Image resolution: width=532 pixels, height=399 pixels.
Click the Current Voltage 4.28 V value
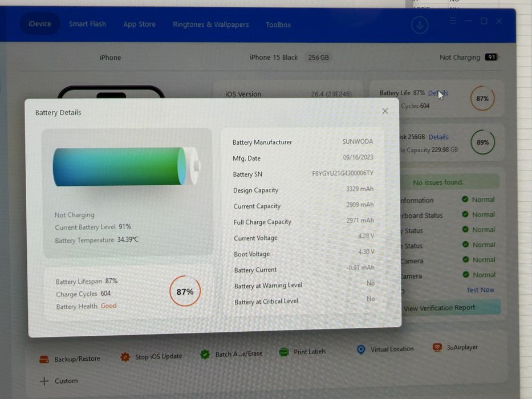pos(366,236)
